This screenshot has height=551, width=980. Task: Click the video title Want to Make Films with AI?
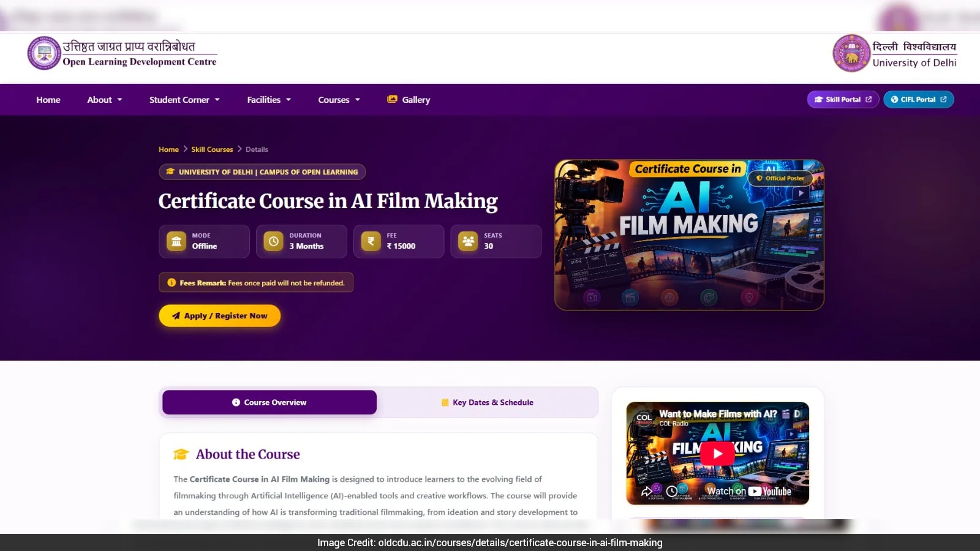click(x=718, y=414)
